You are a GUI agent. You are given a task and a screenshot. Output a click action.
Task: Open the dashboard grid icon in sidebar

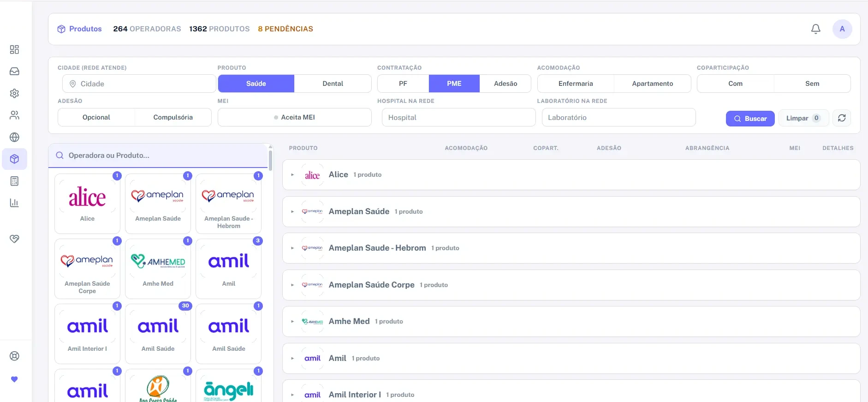pyautogui.click(x=14, y=49)
